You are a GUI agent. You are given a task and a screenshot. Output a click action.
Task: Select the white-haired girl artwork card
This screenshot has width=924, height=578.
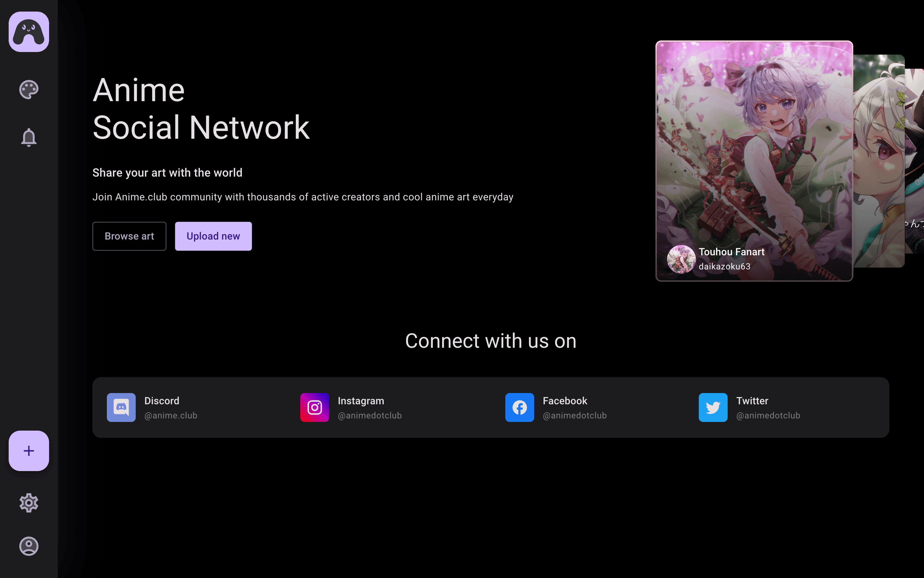[x=878, y=161]
